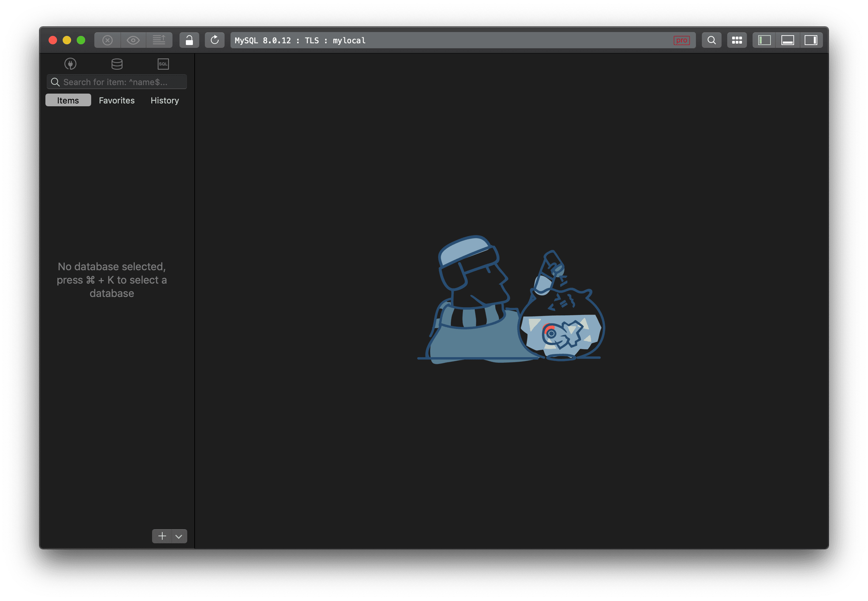868x601 pixels.
Task: Open the database list icon
Action: [117, 64]
